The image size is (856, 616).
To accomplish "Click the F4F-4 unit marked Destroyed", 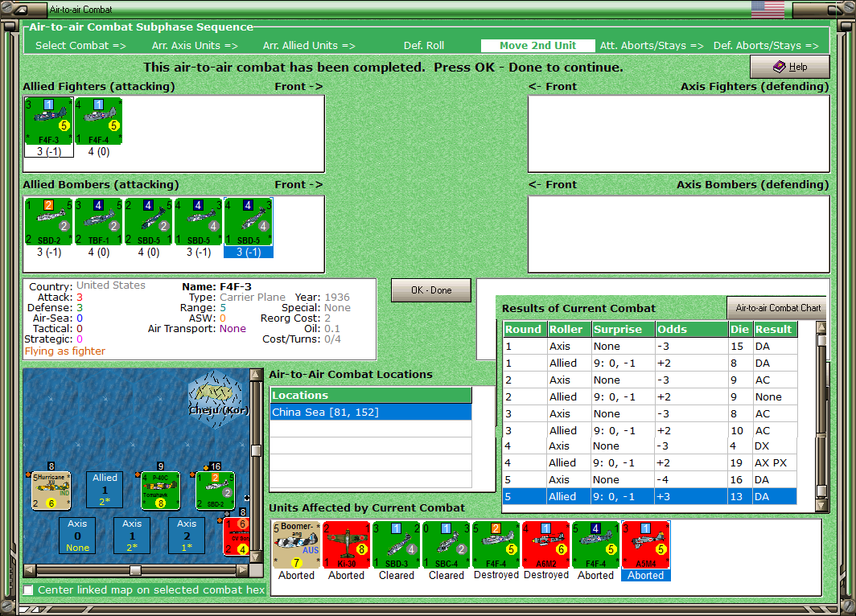I will (x=496, y=544).
